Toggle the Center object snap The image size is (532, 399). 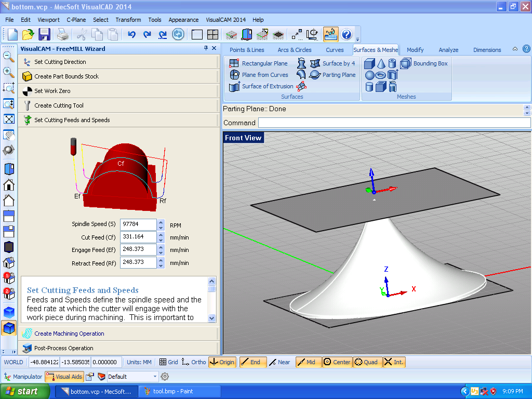[x=337, y=362]
